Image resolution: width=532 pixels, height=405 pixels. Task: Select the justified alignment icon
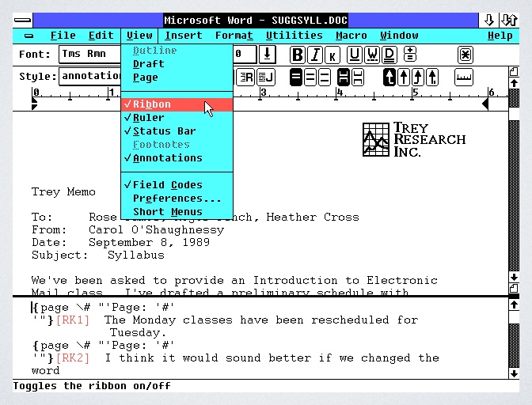click(264, 77)
